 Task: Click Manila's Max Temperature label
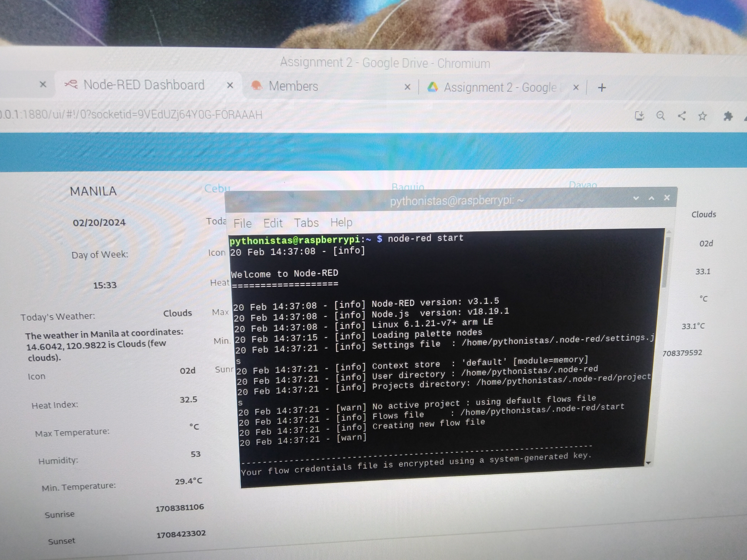tap(72, 432)
